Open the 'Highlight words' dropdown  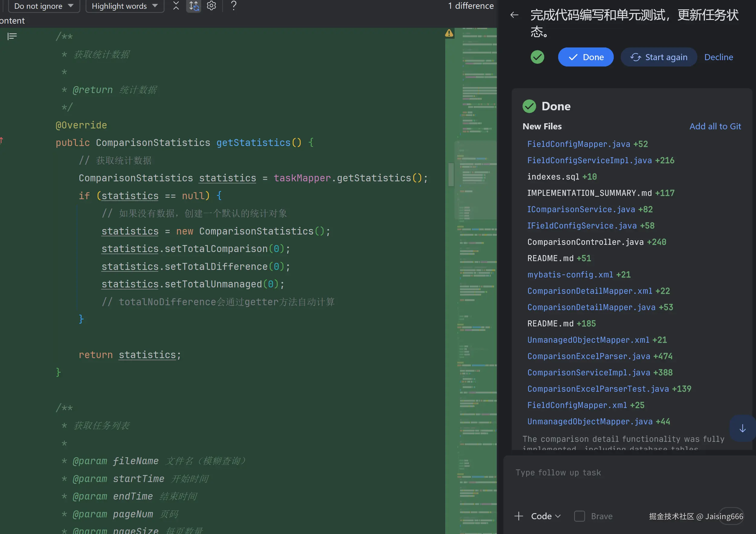pos(124,6)
